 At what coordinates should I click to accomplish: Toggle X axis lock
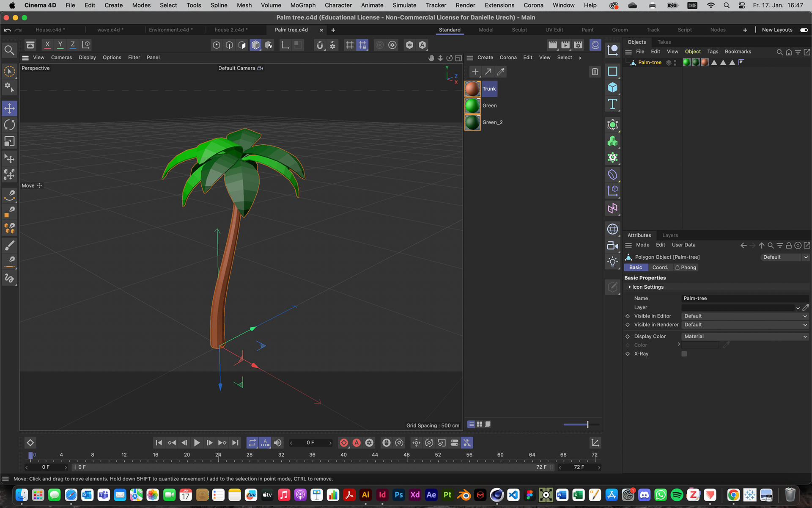click(47, 45)
